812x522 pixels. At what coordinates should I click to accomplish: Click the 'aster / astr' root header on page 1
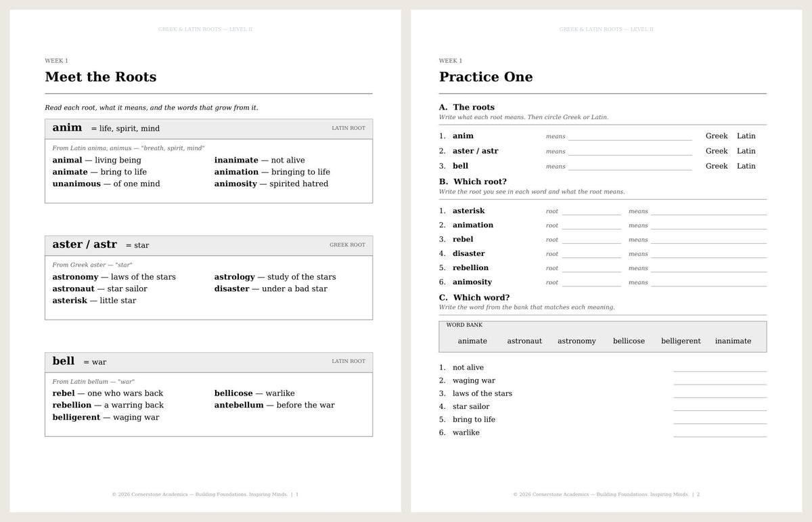point(208,245)
